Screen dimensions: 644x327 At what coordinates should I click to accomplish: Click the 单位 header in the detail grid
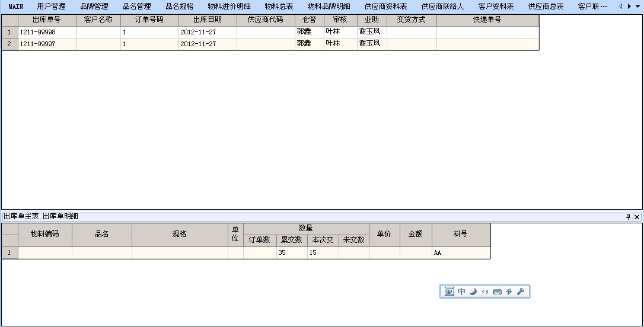click(x=235, y=234)
